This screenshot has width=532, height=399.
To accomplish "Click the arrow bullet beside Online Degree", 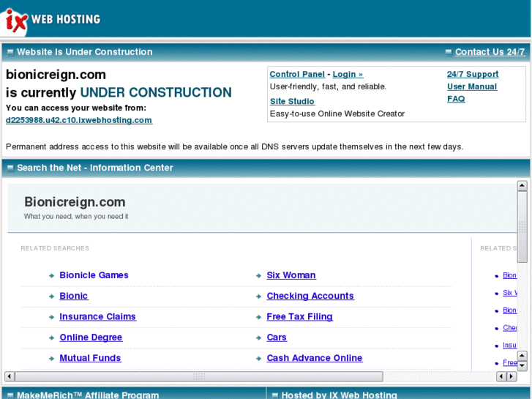I will 51,338.
